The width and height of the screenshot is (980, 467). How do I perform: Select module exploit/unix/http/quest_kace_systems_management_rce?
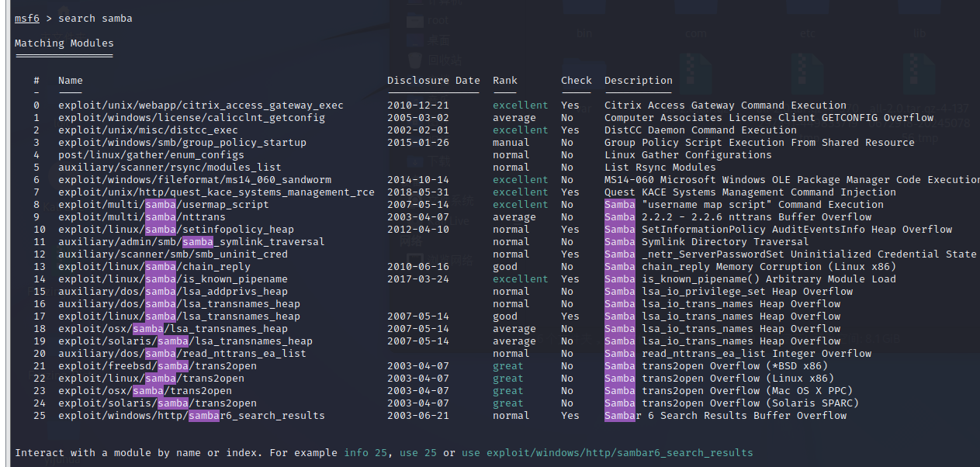click(x=216, y=192)
